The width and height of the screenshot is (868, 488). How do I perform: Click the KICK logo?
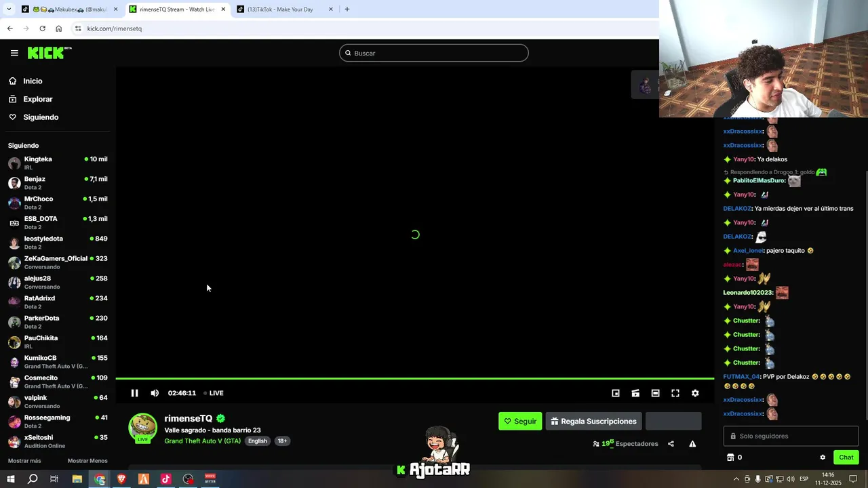click(50, 53)
